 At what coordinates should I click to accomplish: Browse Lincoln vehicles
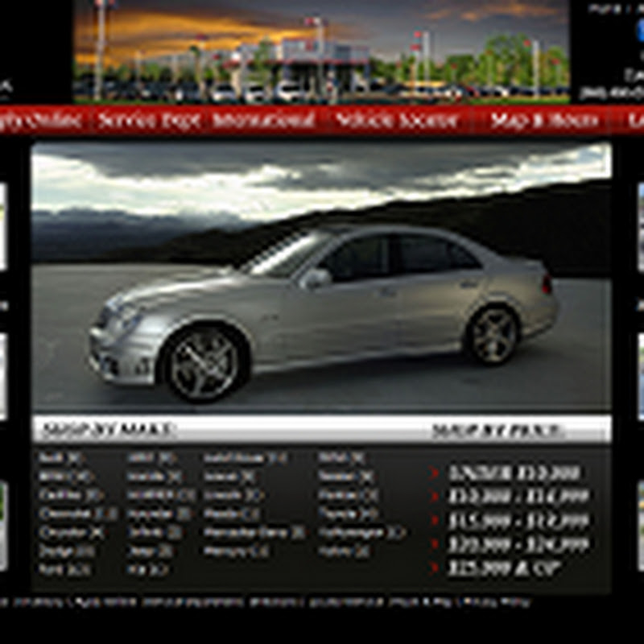tap(233, 495)
